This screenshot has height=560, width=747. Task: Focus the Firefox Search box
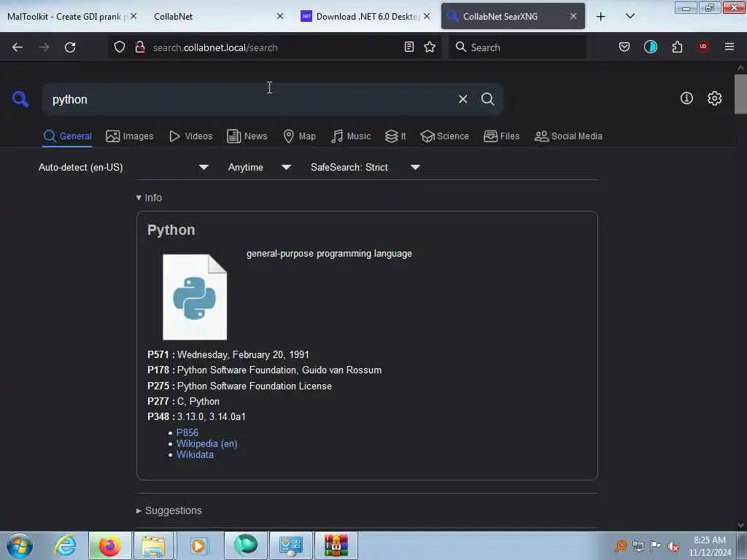pos(517,47)
